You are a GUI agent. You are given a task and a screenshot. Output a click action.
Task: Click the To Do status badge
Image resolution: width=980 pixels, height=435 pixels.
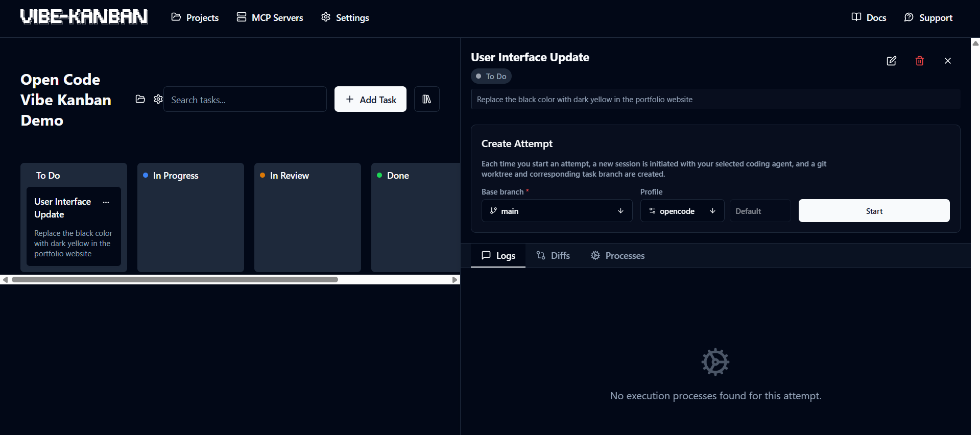pyautogui.click(x=491, y=76)
